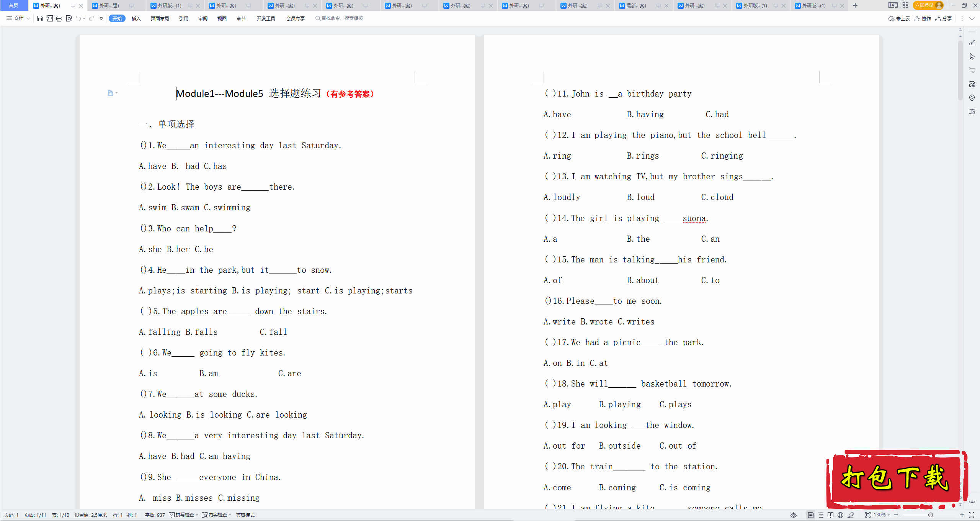Screen dimensions: 980x521
Task: Switch to page layout view
Action: 810,515
